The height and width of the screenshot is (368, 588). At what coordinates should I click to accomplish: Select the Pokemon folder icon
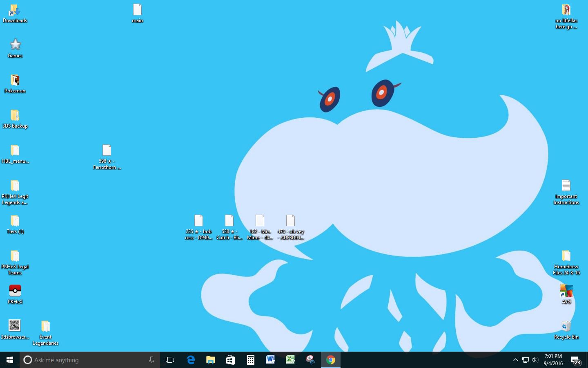pos(15,84)
